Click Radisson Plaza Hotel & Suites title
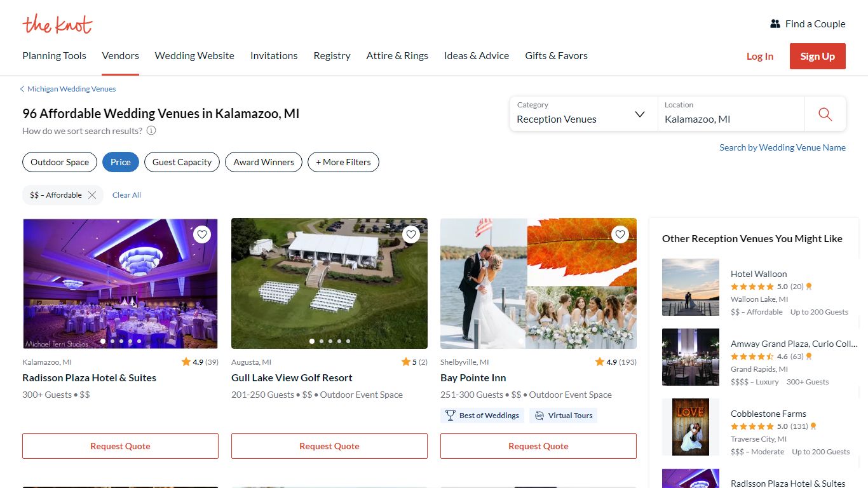 (x=89, y=377)
